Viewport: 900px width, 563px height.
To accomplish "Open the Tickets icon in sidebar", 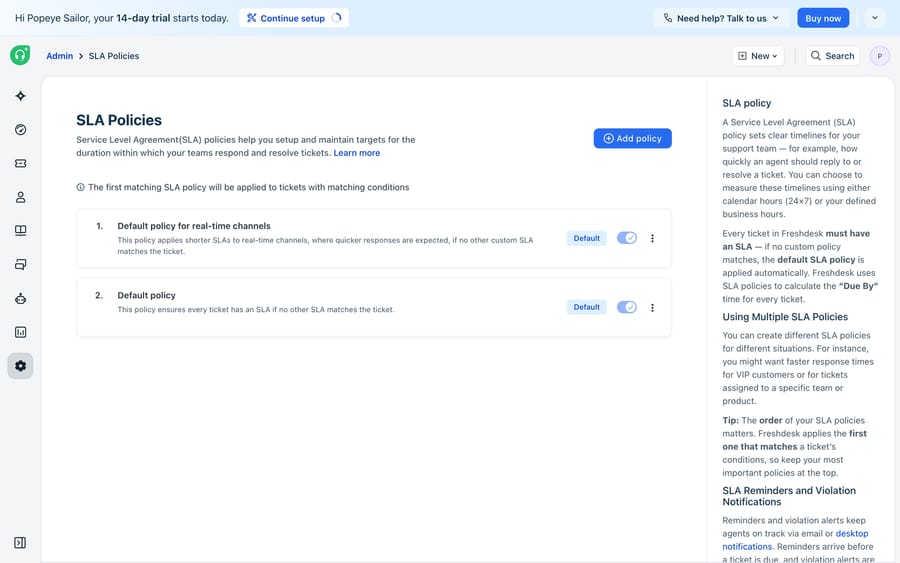I will 21,164.
